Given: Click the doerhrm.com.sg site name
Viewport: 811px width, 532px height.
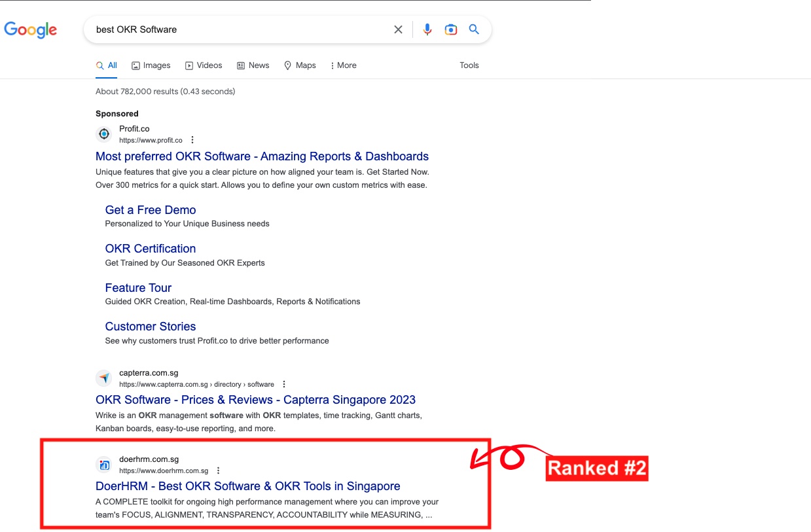Looking at the screenshot, I should [x=149, y=459].
